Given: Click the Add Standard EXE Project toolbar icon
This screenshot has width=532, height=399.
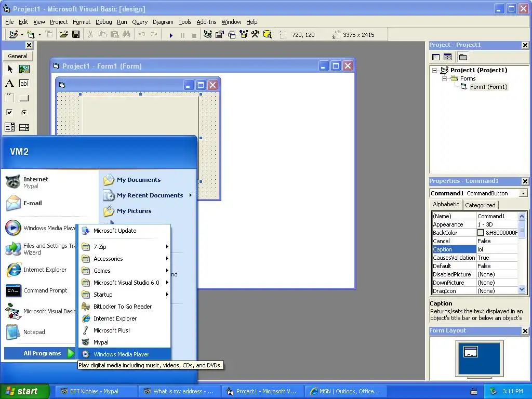Looking at the screenshot, I should point(14,34).
